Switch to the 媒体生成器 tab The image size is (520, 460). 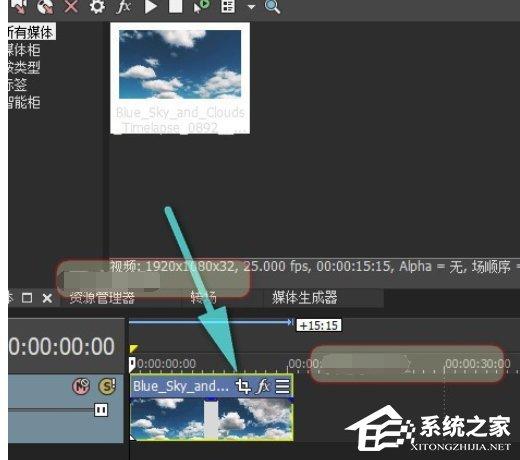[x=305, y=298]
